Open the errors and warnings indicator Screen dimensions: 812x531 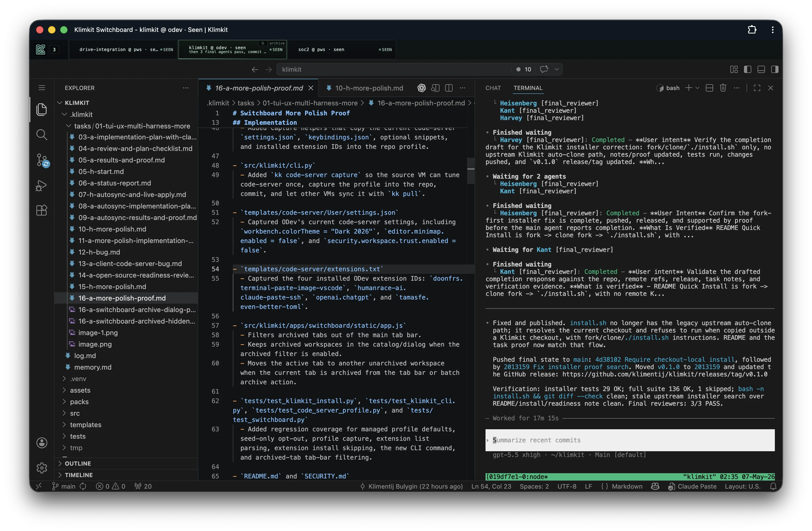click(x=111, y=486)
